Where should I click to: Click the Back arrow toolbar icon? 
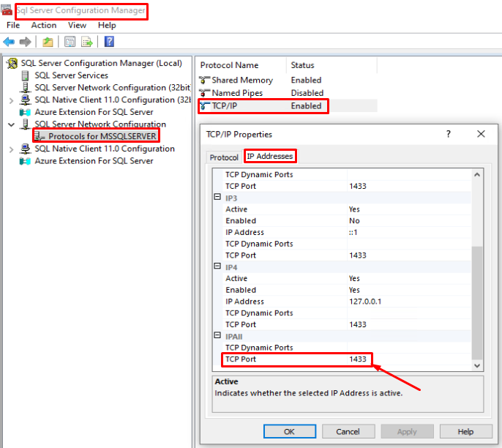click(9, 42)
